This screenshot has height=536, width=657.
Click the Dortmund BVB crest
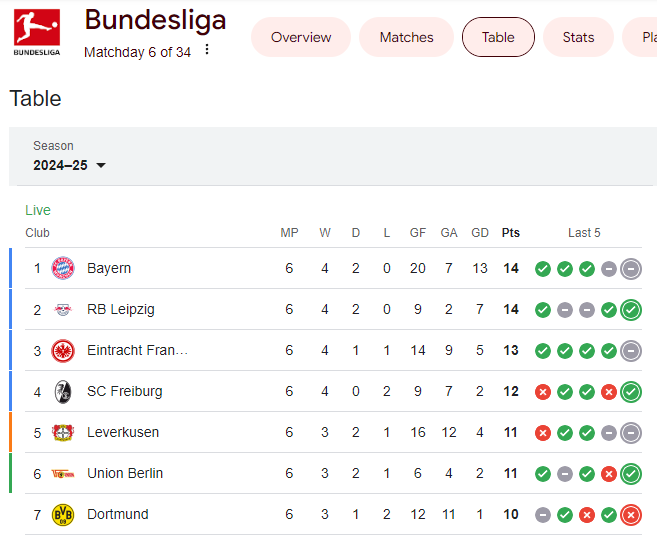(x=63, y=515)
